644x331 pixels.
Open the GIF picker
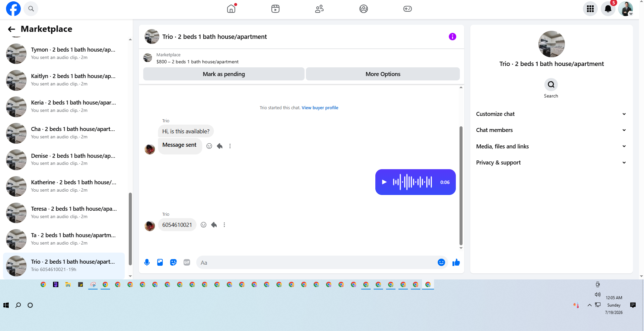[187, 262]
